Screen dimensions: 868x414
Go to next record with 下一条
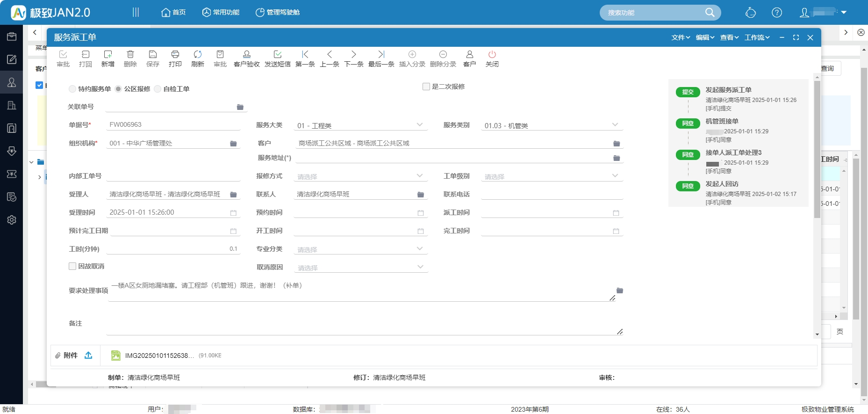(353, 58)
